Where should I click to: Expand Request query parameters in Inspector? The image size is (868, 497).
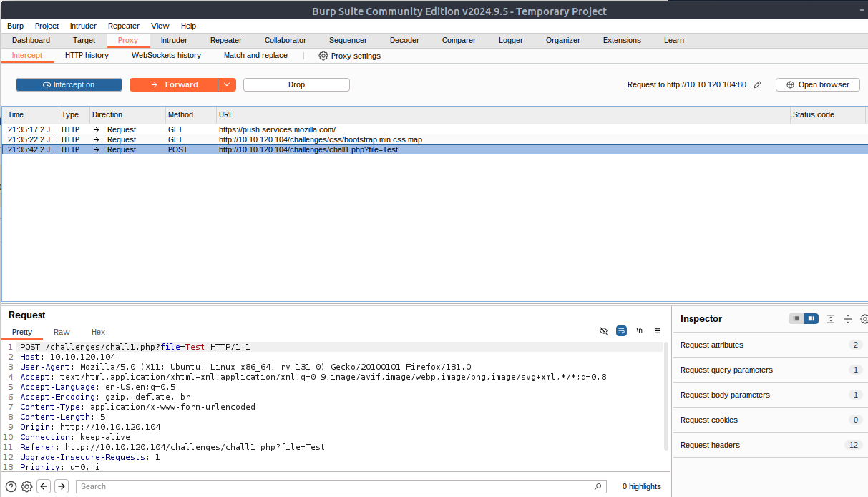tap(771, 370)
